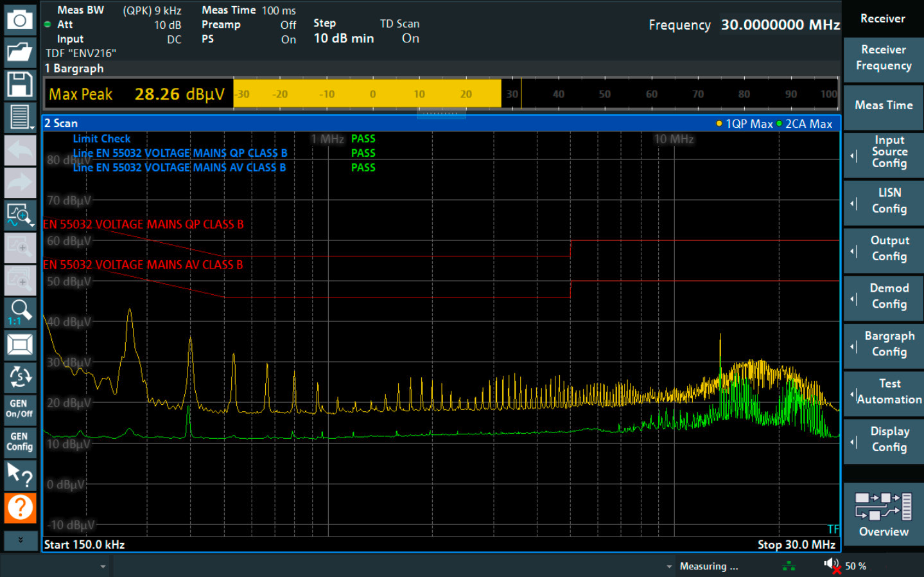Viewport: 924px width, 577px height.
Task: Click the camera screenshot icon
Action: [x=20, y=20]
